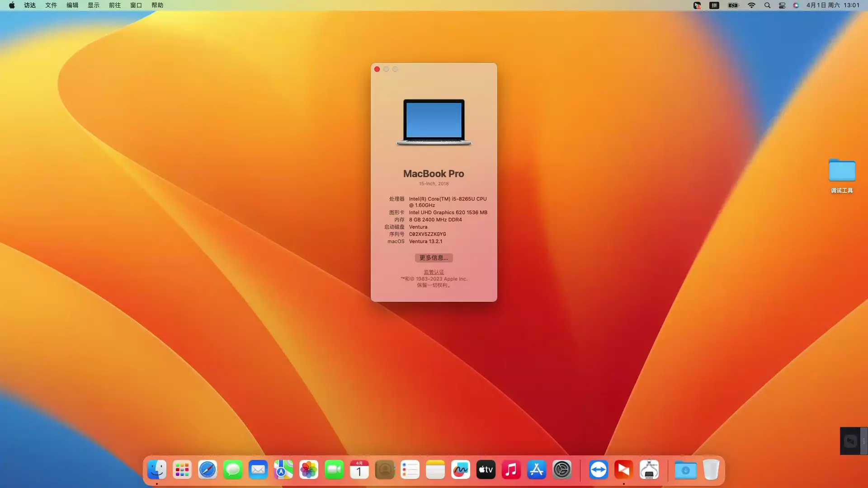Viewport: 868px width, 488px height.
Task: Toggle the Wi-Fi status menu
Action: 751,5
